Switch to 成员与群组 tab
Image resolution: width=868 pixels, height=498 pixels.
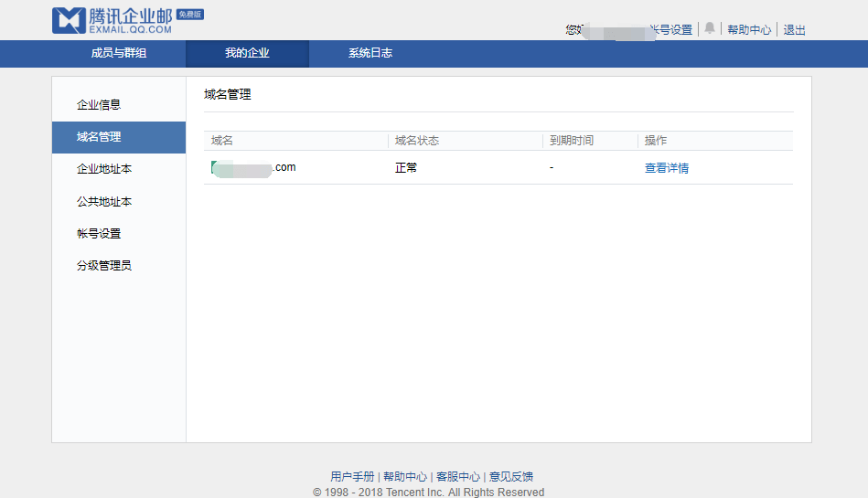[x=119, y=53]
